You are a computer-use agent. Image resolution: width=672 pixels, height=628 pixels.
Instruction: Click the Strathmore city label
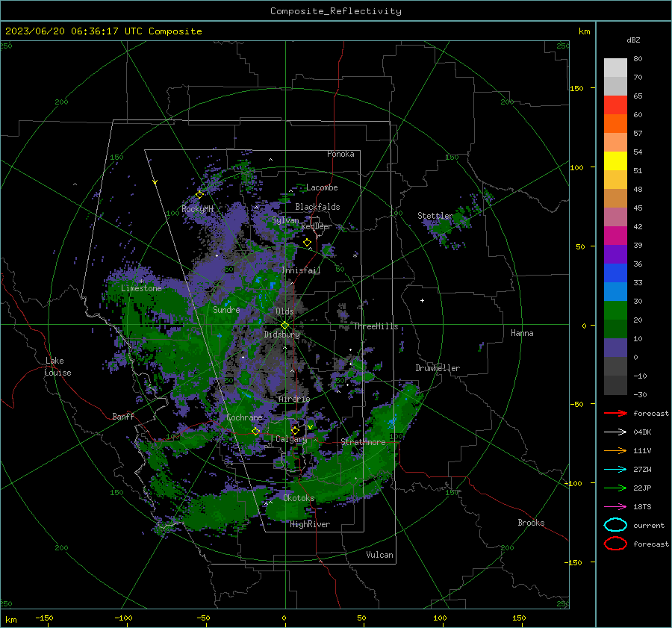(x=363, y=442)
